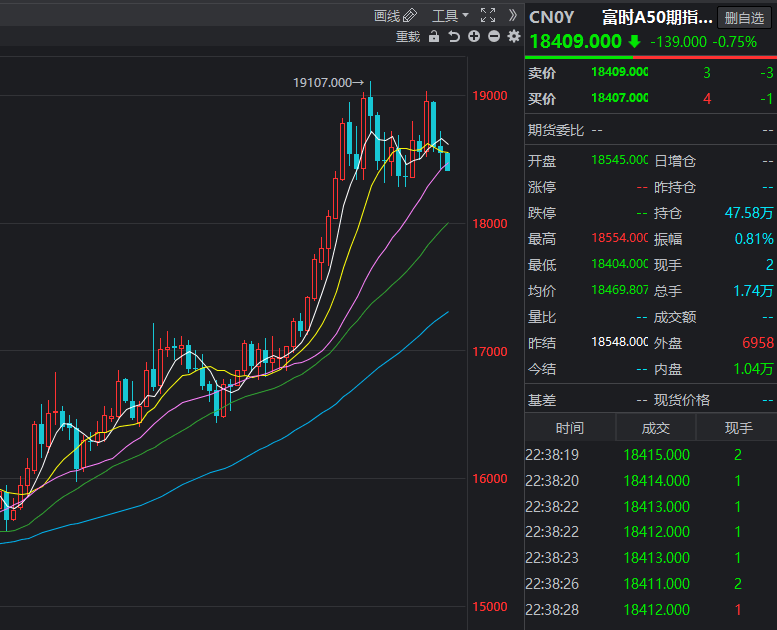Image resolution: width=777 pixels, height=630 pixels.
Task: Click the green down arrow indicator
Action: click(x=634, y=42)
